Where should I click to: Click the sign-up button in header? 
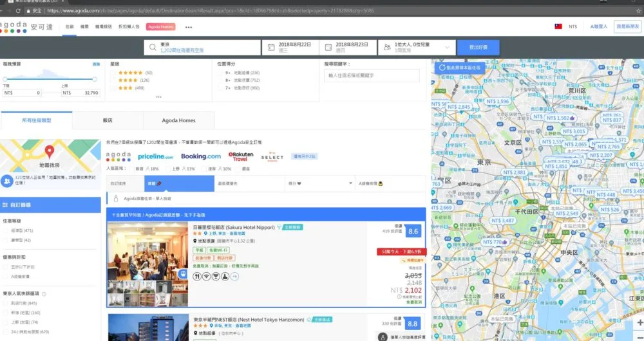(x=627, y=26)
